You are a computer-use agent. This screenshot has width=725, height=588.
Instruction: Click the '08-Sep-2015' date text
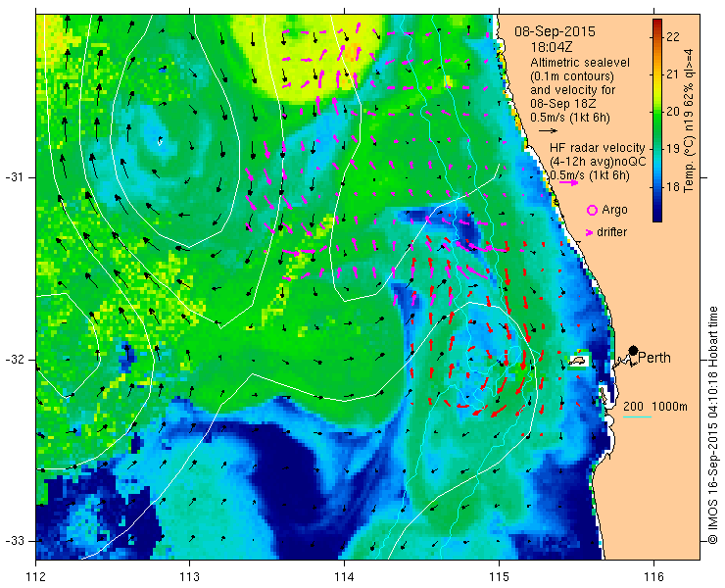click(555, 32)
